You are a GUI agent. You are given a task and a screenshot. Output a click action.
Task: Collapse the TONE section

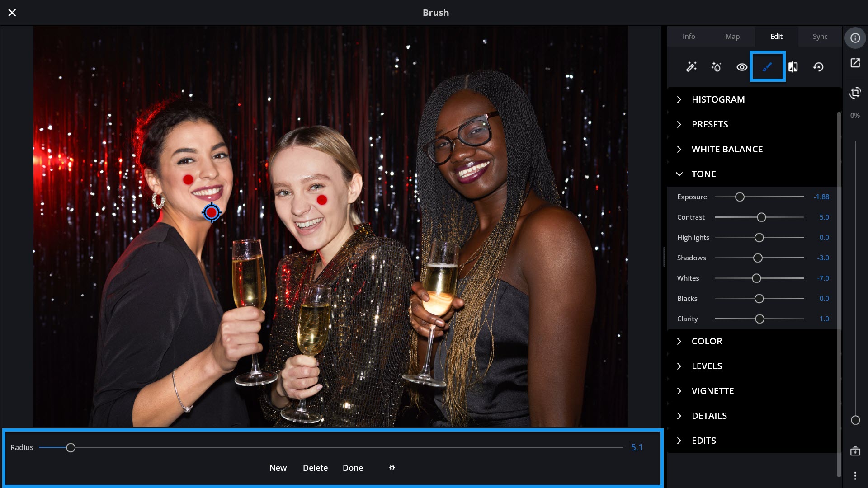[x=703, y=174]
